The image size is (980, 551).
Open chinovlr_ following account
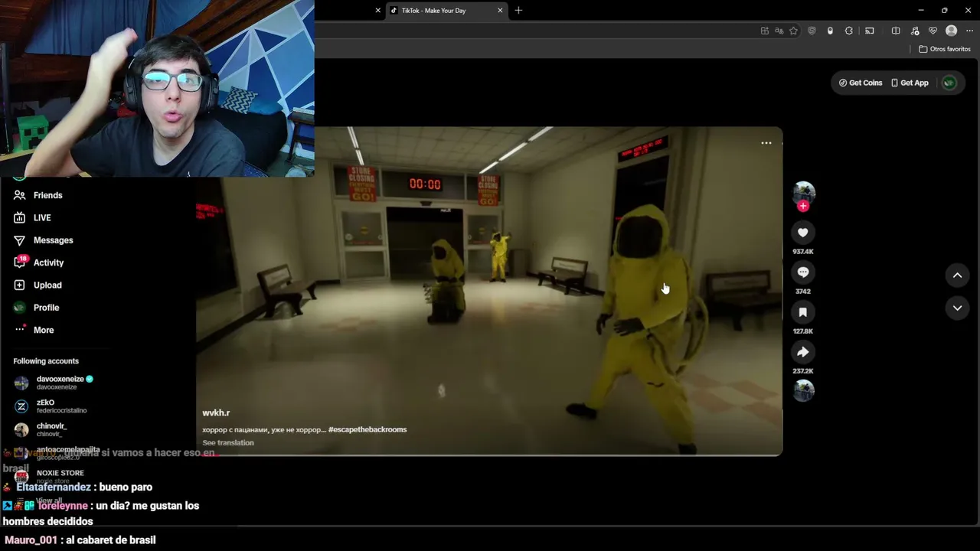tap(41, 429)
